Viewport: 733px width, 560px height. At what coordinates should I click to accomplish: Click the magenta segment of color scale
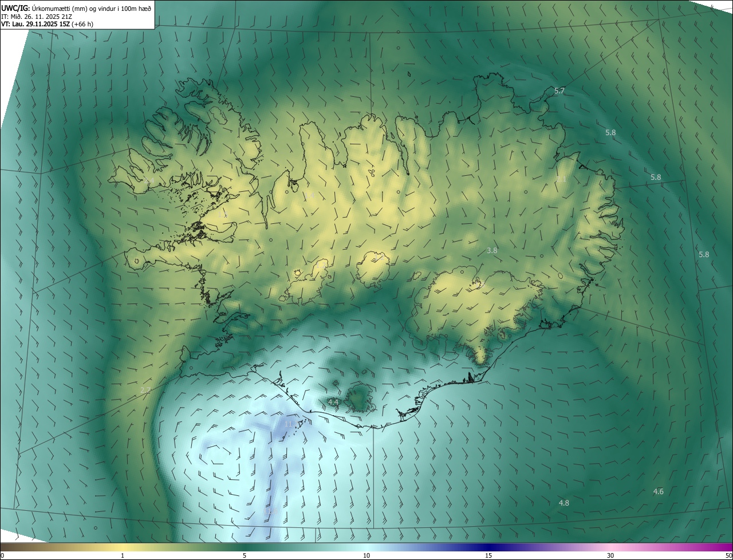[x=710, y=547]
